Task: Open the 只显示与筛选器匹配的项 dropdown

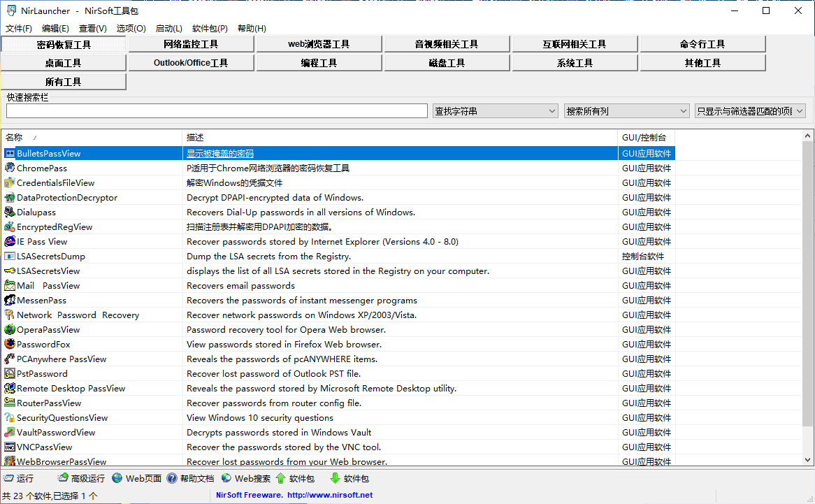Action: click(800, 111)
